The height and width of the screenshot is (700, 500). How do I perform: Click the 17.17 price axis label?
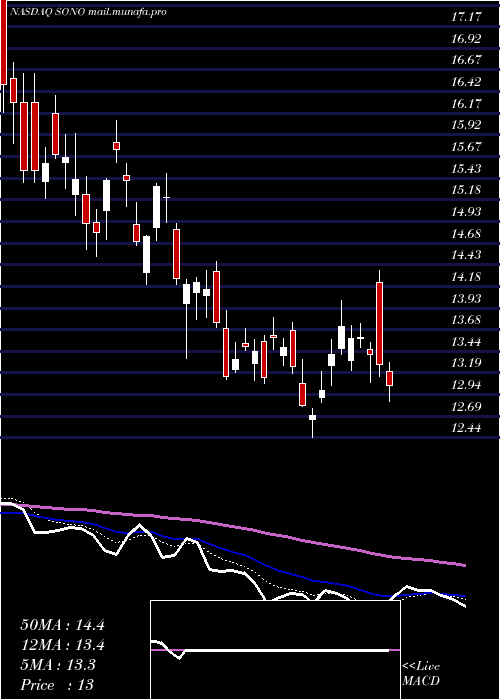pyautogui.click(x=466, y=17)
